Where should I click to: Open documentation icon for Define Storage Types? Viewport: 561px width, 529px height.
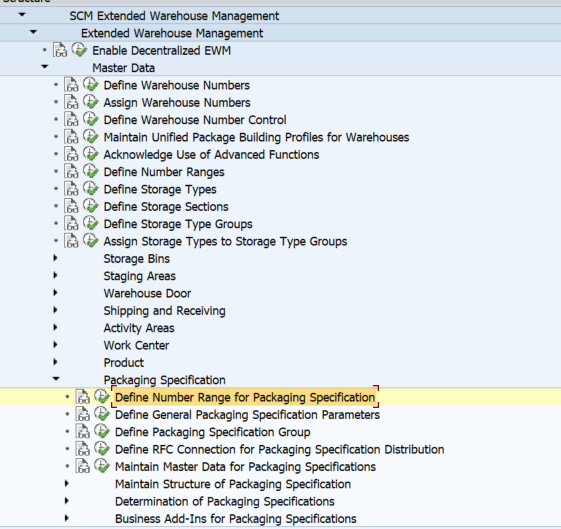point(72,189)
